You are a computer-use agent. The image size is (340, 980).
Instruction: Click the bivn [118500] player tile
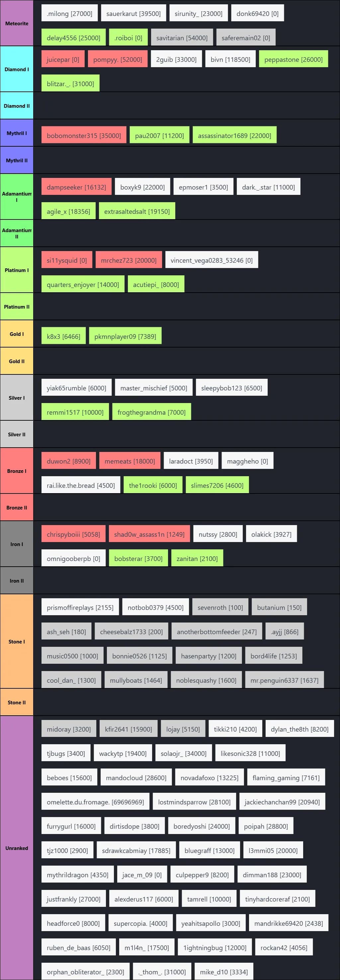[x=230, y=59]
